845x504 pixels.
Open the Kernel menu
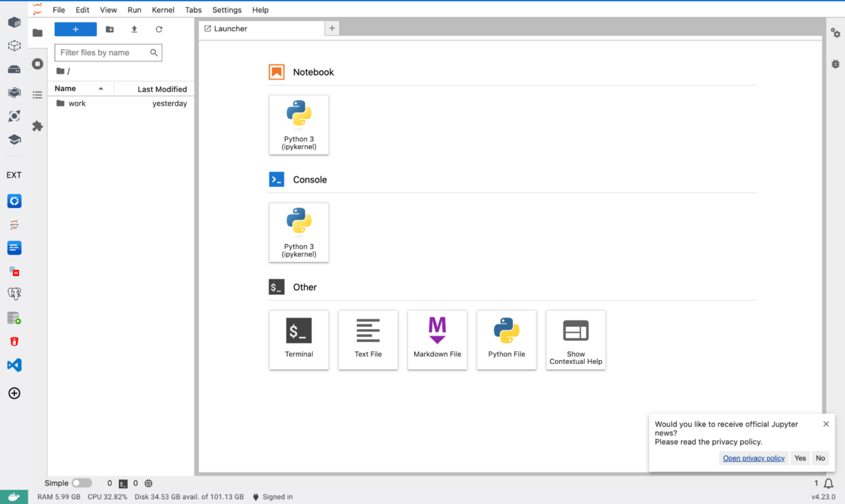[x=163, y=9]
